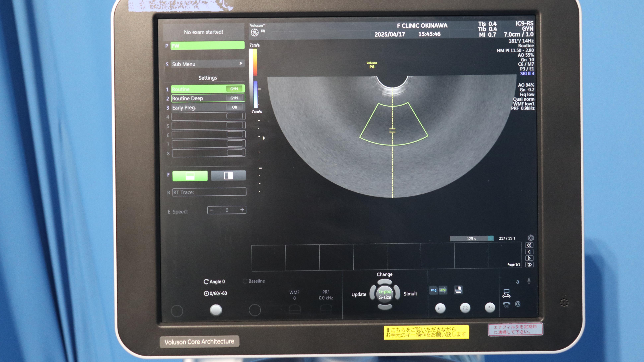Click the GE Voluson logo icon
This screenshot has height=362, width=644.
pyautogui.click(x=255, y=32)
